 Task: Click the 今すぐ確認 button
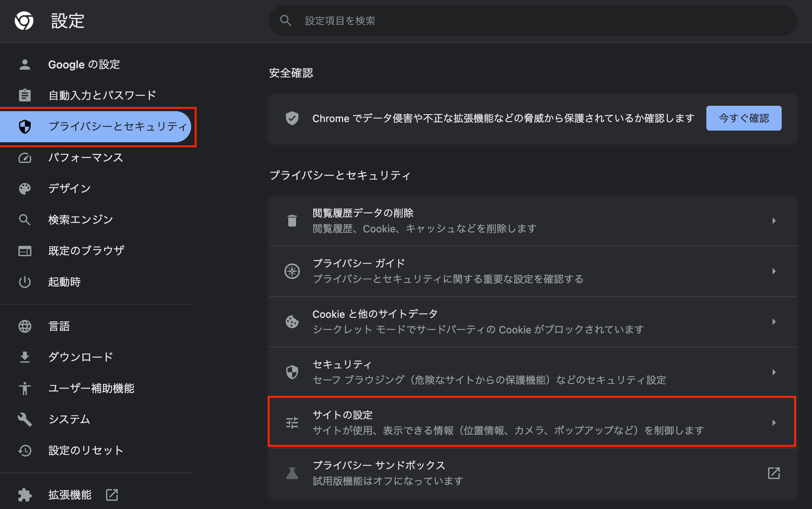(743, 118)
